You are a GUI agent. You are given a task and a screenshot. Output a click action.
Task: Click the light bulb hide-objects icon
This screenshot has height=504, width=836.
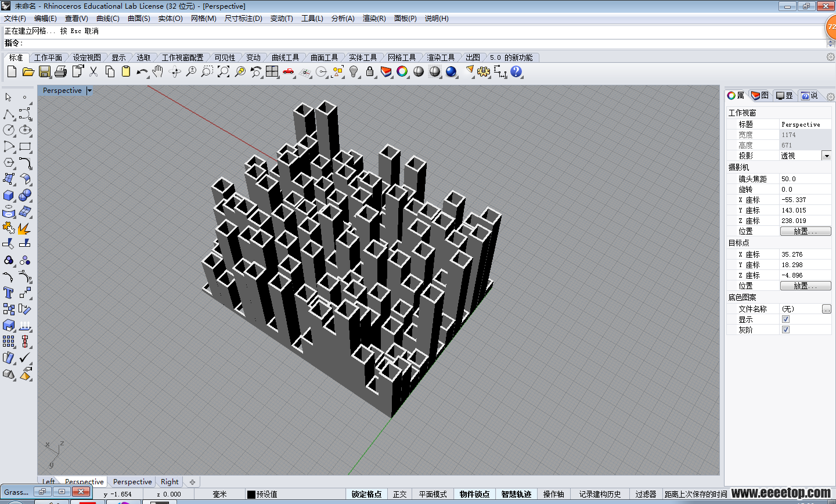pyautogui.click(x=354, y=71)
